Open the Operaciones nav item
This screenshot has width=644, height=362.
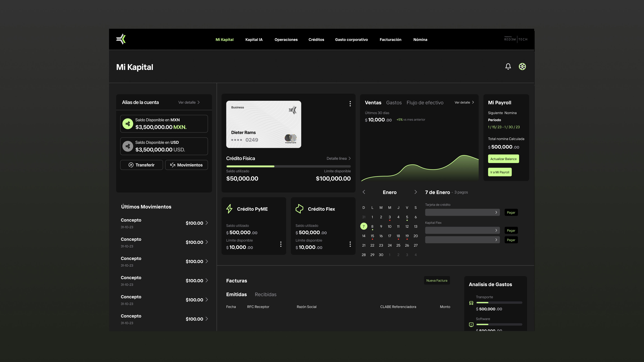pyautogui.click(x=286, y=39)
